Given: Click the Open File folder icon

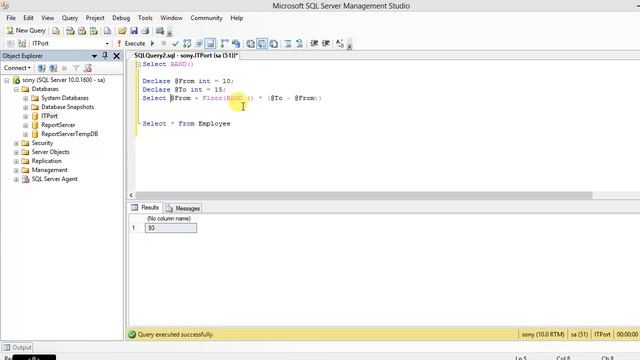Looking at the screenshot, I should click(x=122, y=31).
